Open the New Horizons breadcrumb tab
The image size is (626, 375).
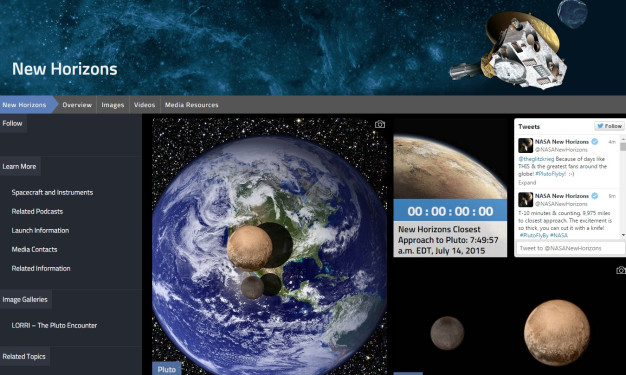(26, 105)
